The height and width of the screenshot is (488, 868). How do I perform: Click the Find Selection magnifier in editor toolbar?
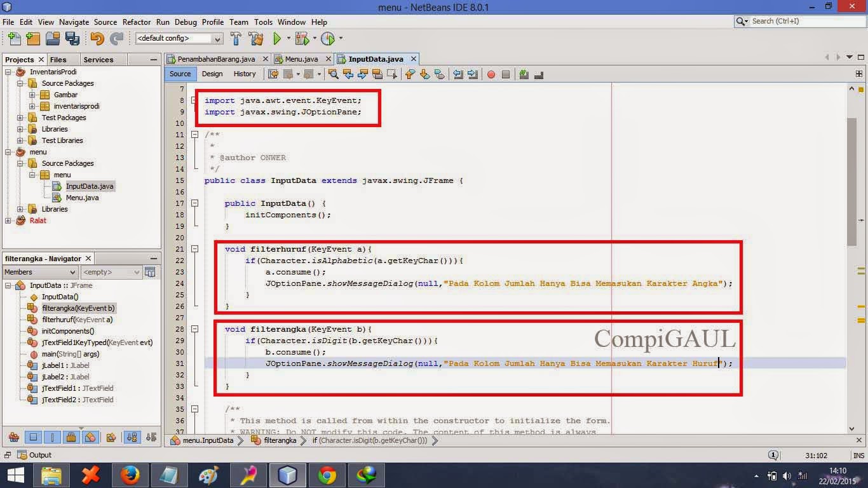pyautogui.click(x=333, y=74)
